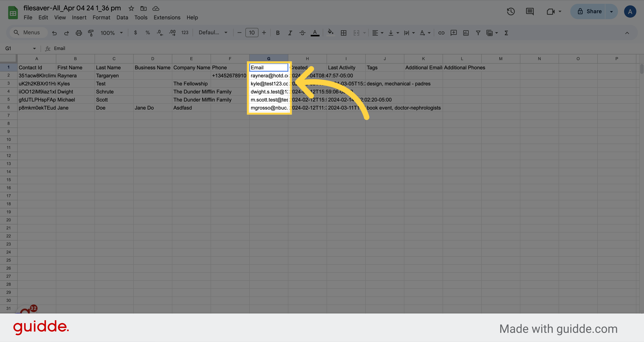
Task: Select the row 1 header
Action: coord(8,67)
